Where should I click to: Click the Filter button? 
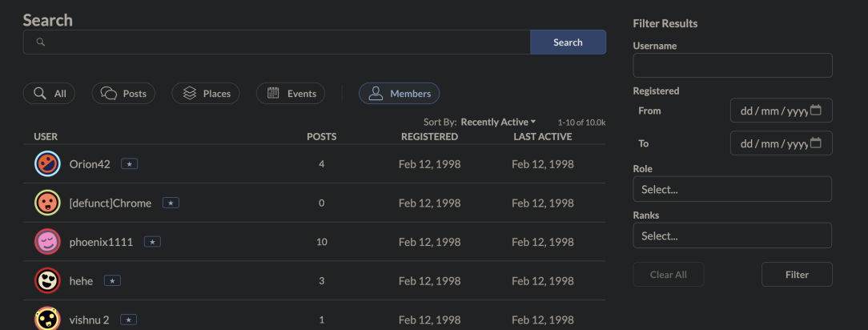[797, 275]
